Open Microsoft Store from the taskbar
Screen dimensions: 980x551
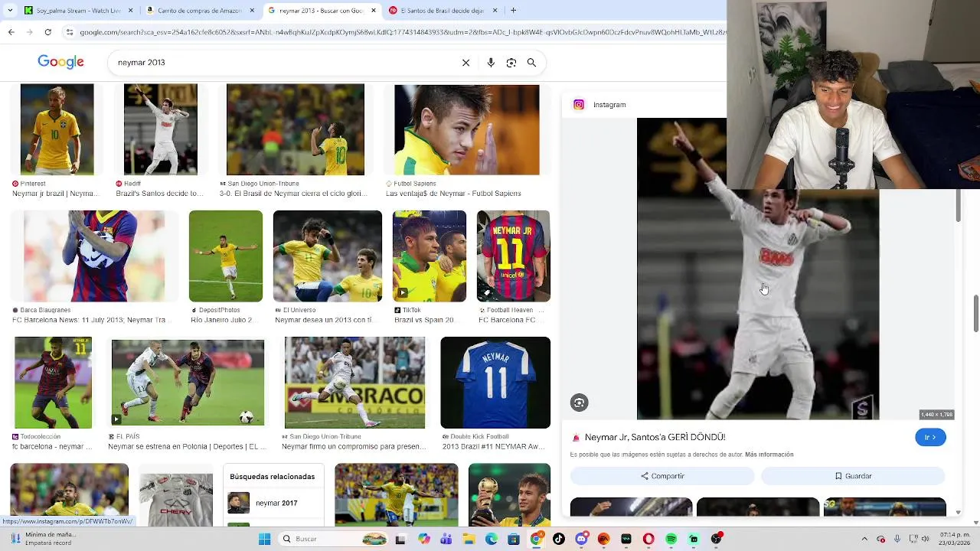coord(514,539)
